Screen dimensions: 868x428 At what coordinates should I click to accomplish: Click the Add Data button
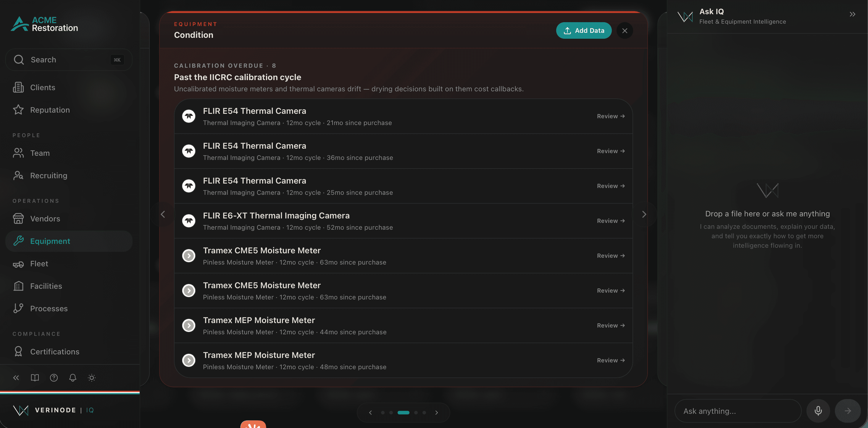point(584,31)
